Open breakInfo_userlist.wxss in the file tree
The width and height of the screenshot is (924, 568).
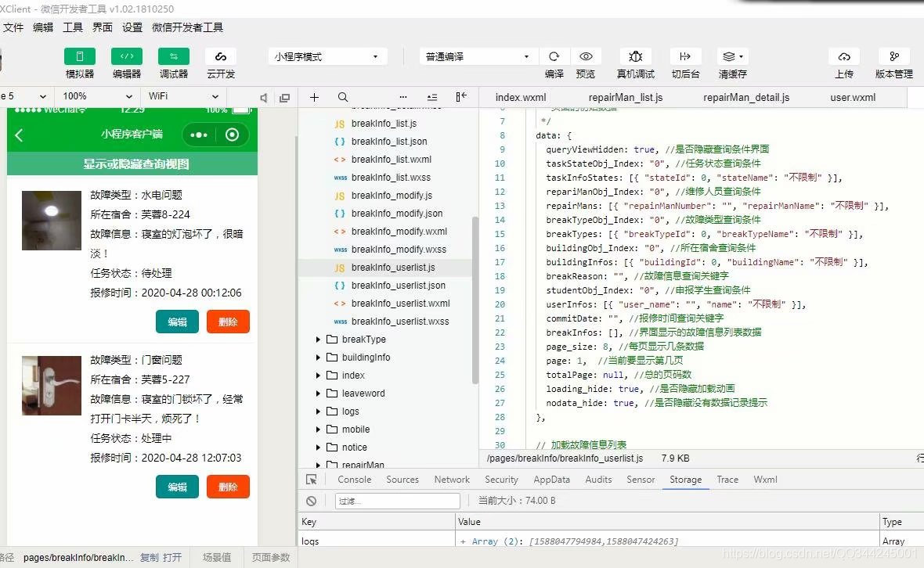click(400, 322)
